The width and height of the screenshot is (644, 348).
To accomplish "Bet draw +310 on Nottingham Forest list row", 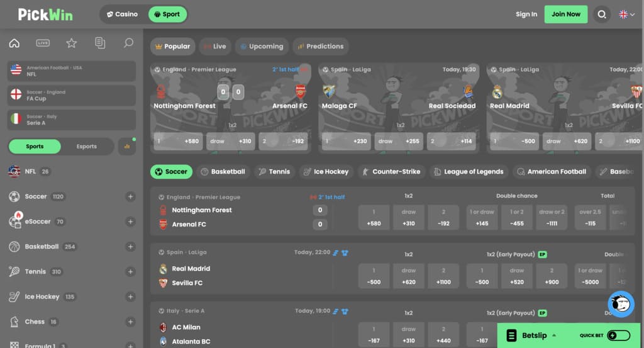I will (409, 217).
